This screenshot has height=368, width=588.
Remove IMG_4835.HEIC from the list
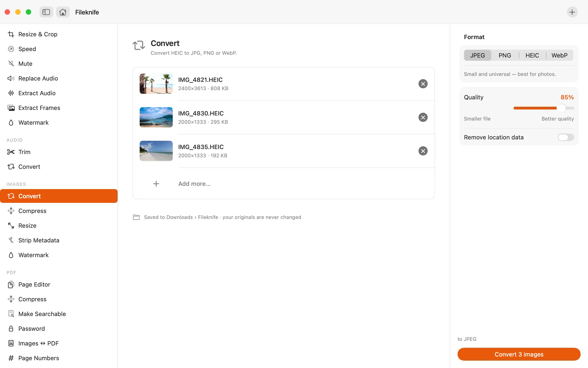pyautogui.click(x=423, y=151)
